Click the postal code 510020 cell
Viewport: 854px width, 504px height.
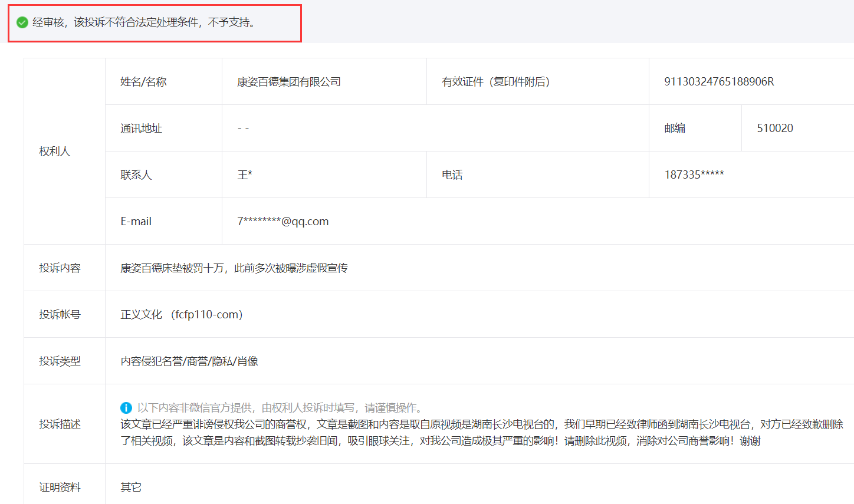[x=775, y=129]
